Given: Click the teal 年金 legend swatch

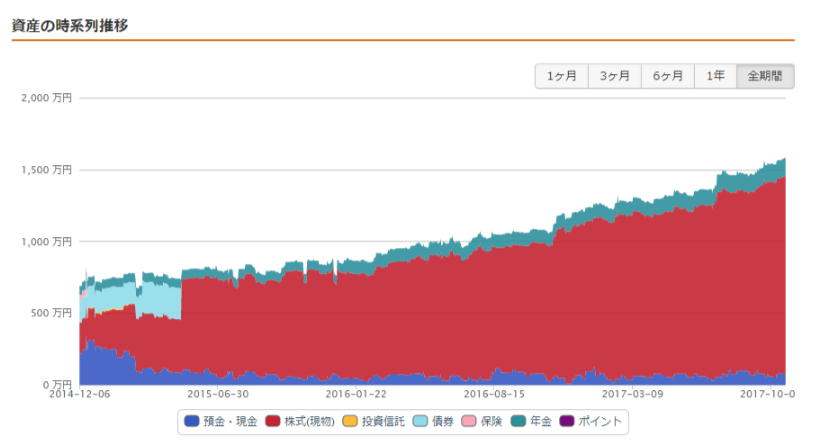Looking at the screenshot, I should [518, 421].
